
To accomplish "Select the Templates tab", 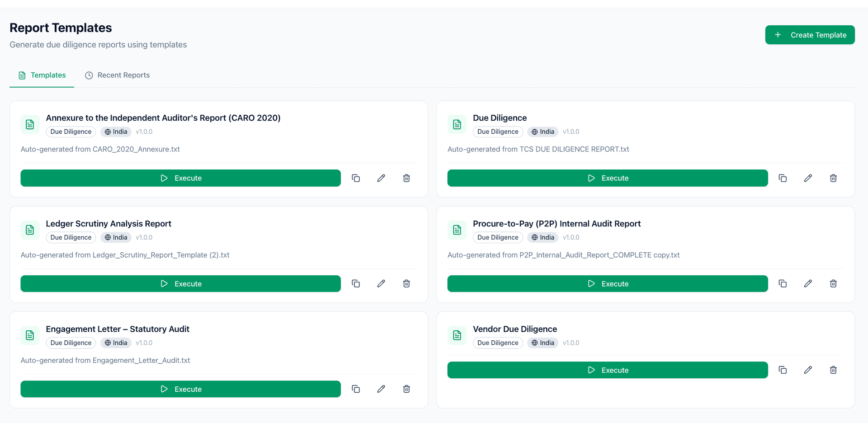I will point(42,75).
